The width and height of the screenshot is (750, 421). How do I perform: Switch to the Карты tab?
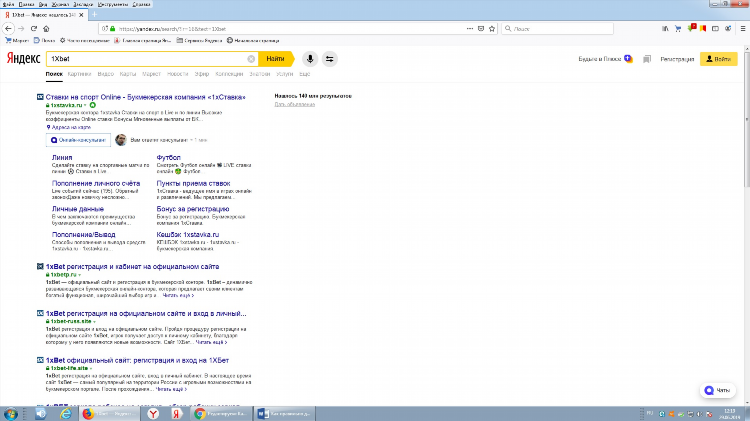(x=128, y=74)
